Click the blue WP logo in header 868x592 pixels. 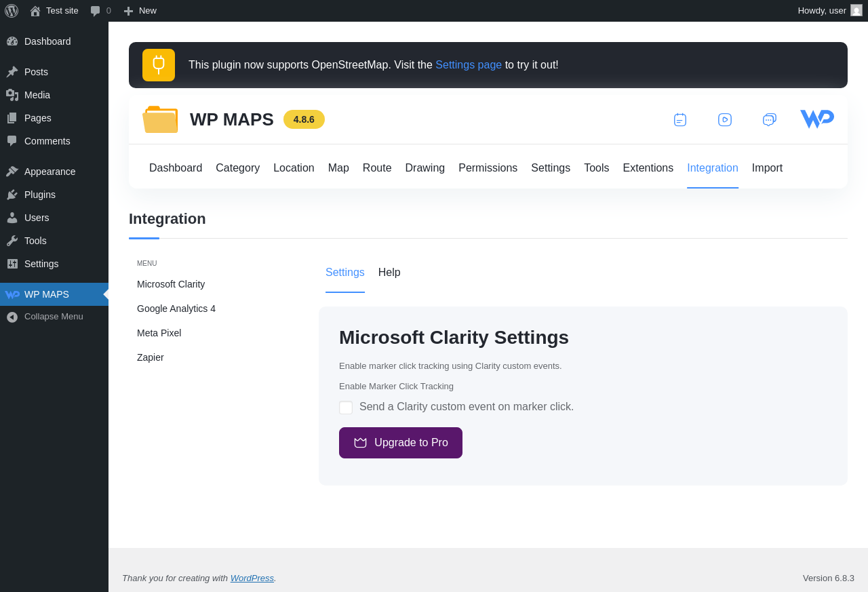tap(816, 119)
